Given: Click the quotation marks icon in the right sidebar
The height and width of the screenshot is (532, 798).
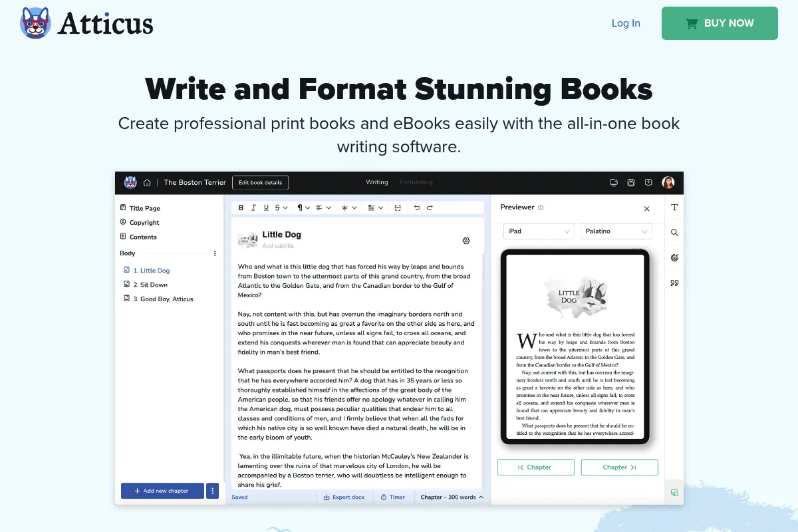Looking at the screenshot, I should coord(674,283).
